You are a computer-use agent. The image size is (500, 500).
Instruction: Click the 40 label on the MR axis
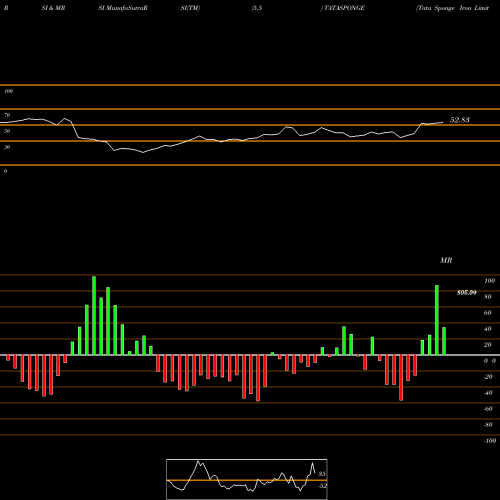488,329
